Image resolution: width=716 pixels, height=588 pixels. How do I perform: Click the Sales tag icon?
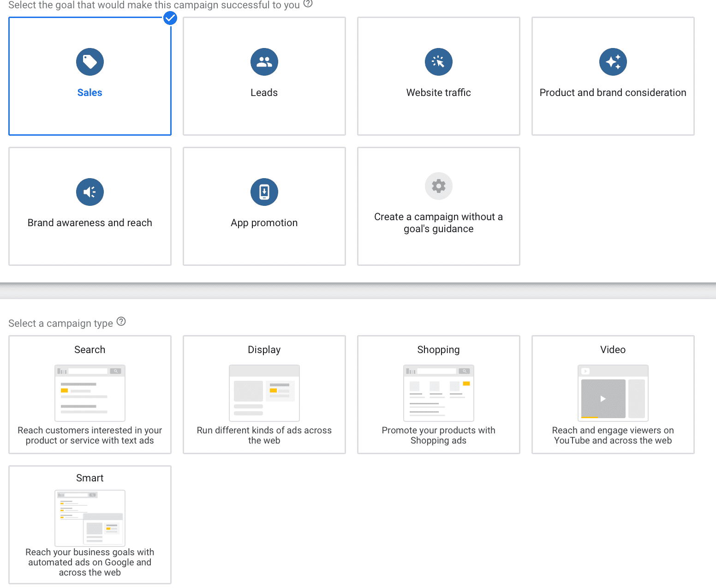tap(90, 62)
